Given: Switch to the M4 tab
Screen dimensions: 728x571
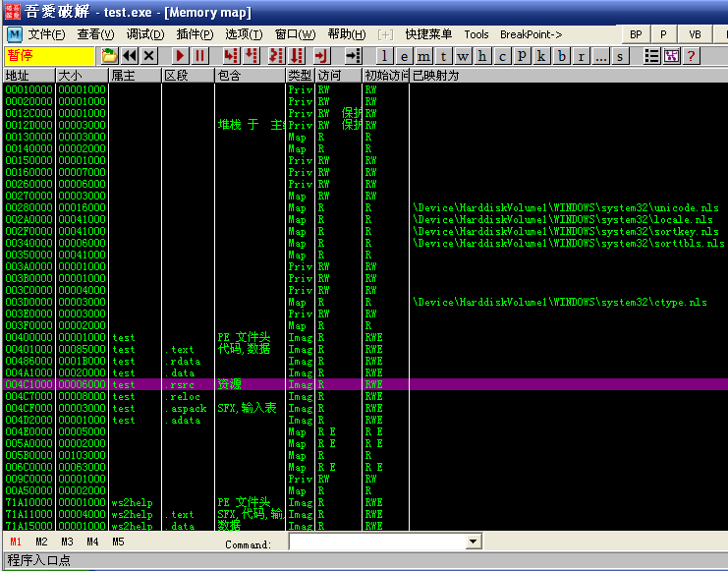Looking at the screenshot, I should [x=92, y=542].
